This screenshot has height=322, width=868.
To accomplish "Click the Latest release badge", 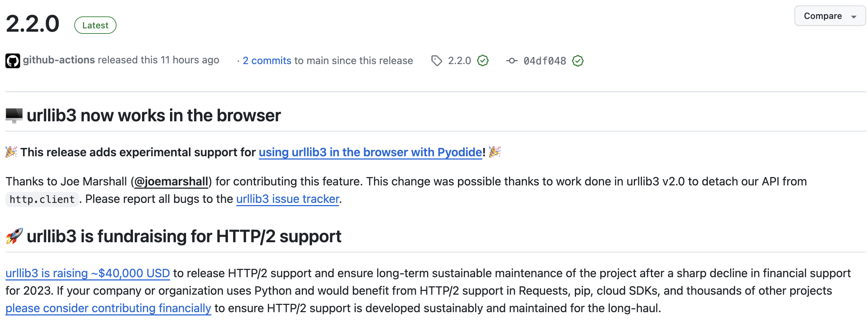I will pyautogui.click(x=95, y=25).
